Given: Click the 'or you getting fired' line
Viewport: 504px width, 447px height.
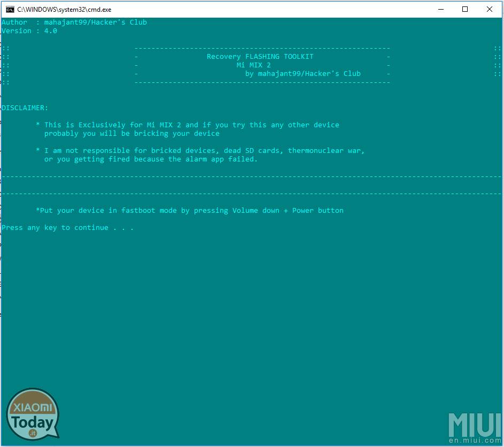Looking at the screenshot, I should point(151,159).
